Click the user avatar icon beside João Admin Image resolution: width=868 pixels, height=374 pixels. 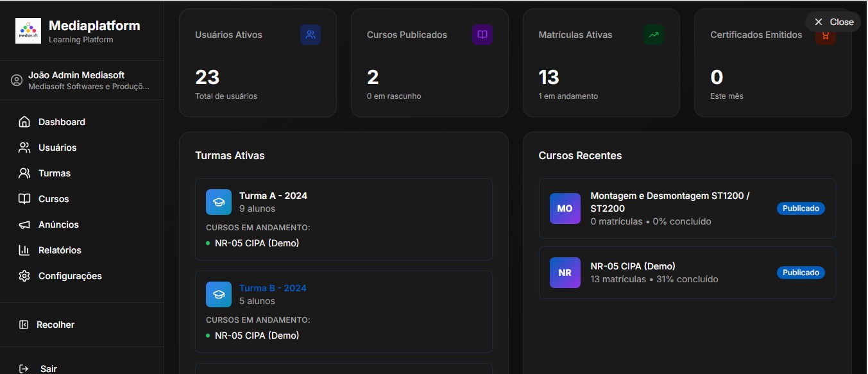point(17,80)
